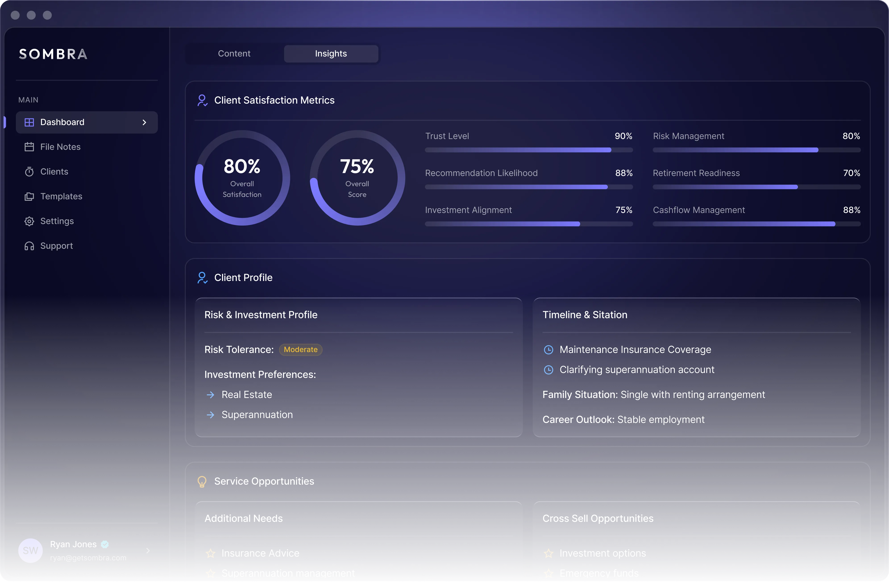Click the Moderate risk tolerance badge
This screenshot has height=588, width=889.
[300, 350]
